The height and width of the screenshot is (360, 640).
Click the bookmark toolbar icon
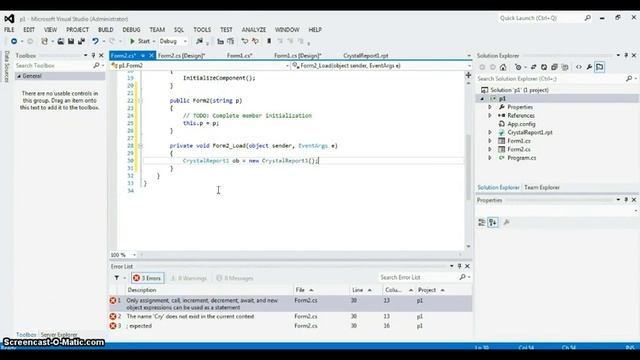(269, 41)
